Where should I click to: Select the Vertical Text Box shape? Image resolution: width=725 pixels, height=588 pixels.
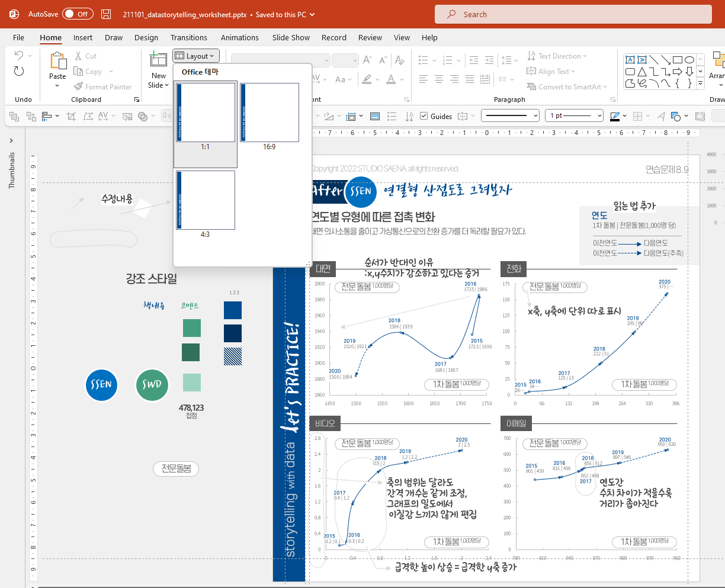coord(642,60)
